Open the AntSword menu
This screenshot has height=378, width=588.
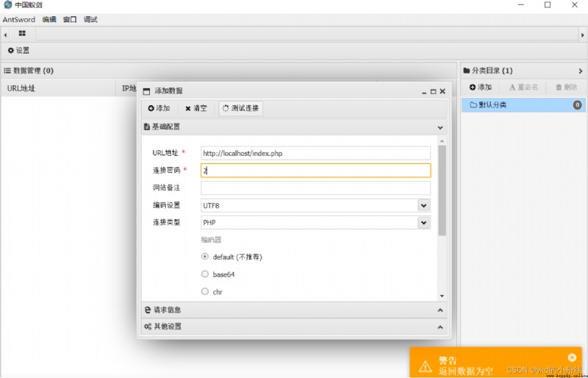tap(19, 20)
